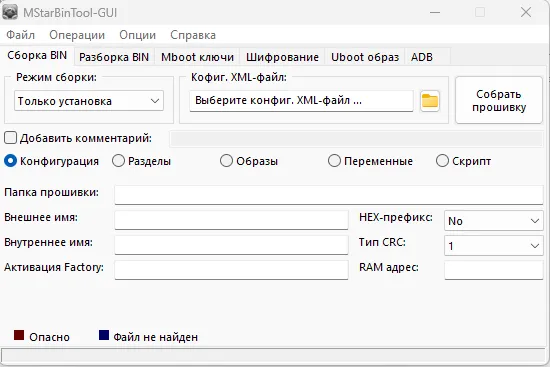The height and width of the screenshot is (367, 550).
Task: Open the Файл menu
Action: [20, 35]
